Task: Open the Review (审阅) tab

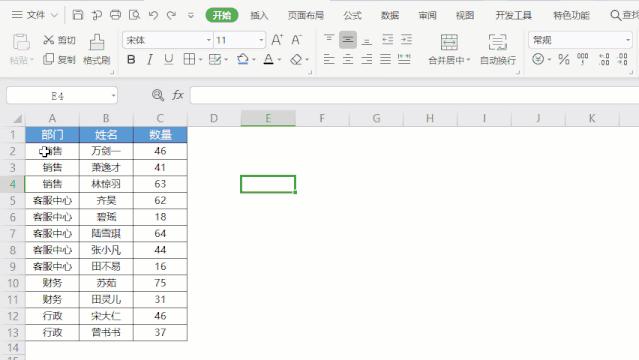Action: coord(427,15)
